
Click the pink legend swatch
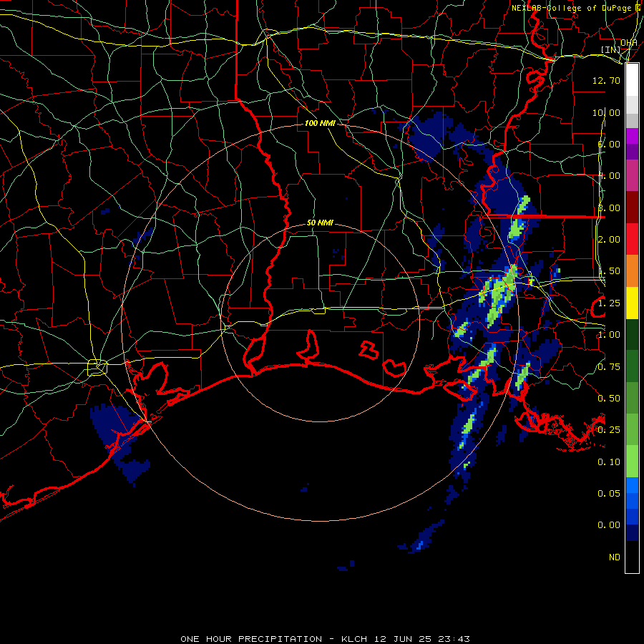click(632, 175)
